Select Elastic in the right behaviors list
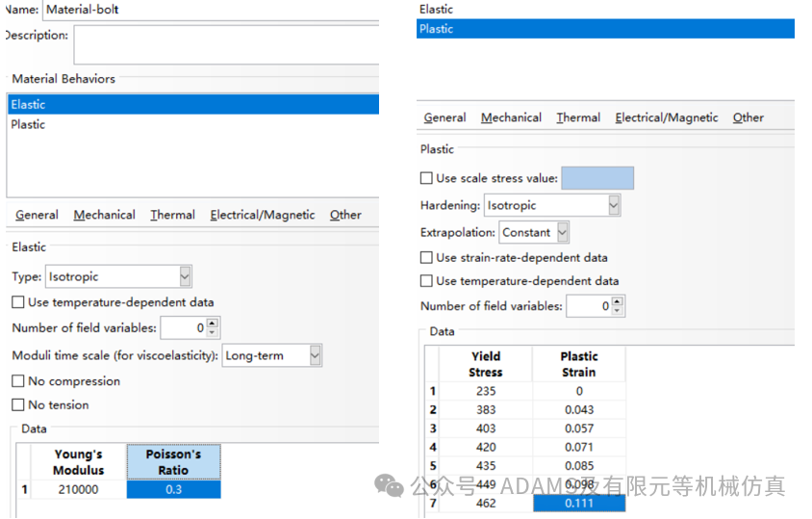 pos(605,10)
